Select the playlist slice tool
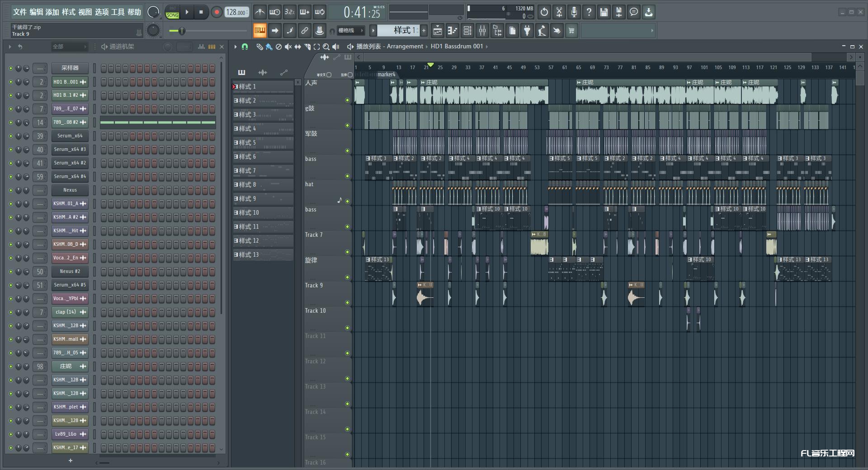This screenshot has width=868, height=470. [x=307, y=47]
